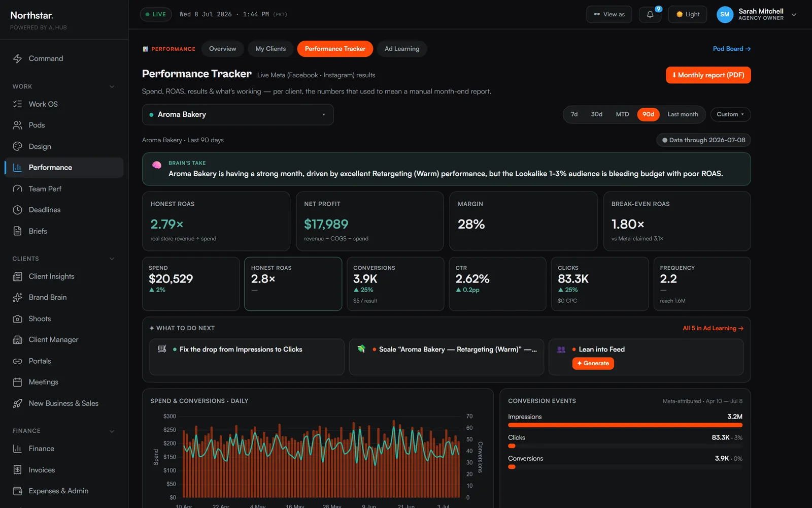This screenshot has width=812, height=508.
Task: Click Brain's Take pink brain icon
Action: click(157, 165)
